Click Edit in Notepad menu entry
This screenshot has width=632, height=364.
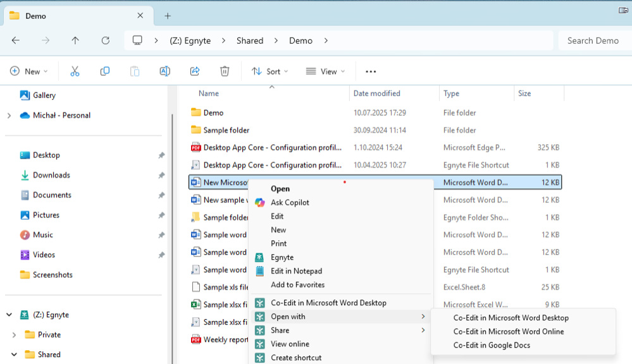pos(296,271)
